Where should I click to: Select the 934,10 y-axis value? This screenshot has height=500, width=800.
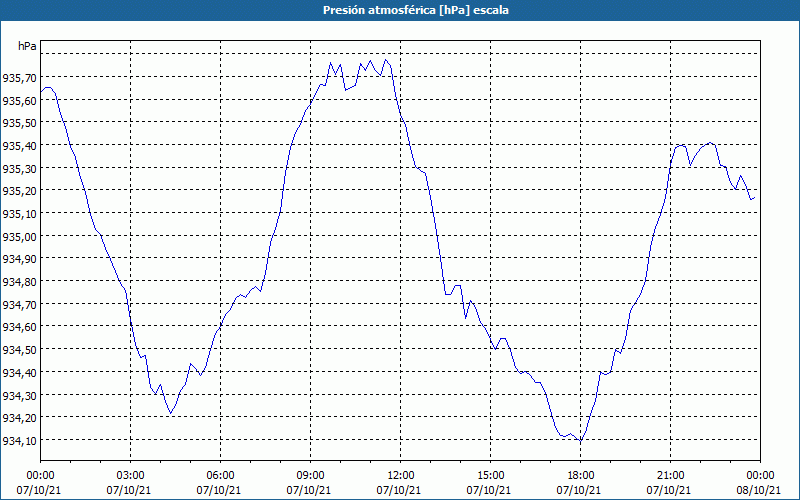[x=20, y=440]
